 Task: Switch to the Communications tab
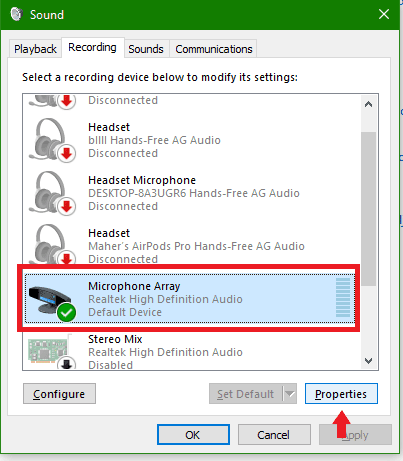pos(214,49)
